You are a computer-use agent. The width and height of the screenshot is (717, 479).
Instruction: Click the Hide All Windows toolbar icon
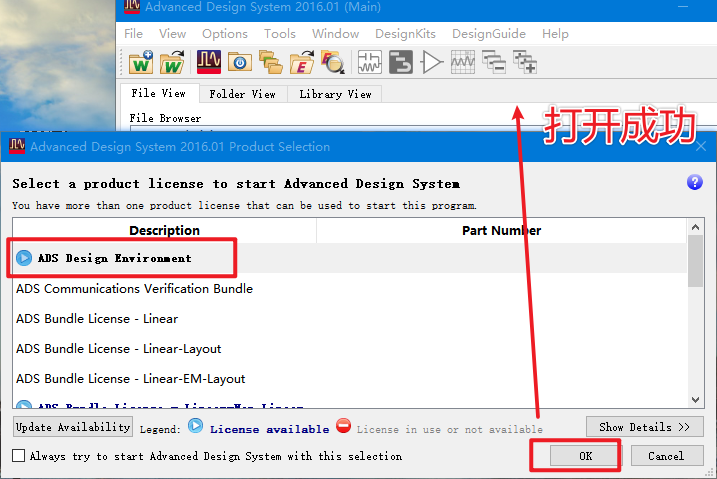tap(494, 62)
